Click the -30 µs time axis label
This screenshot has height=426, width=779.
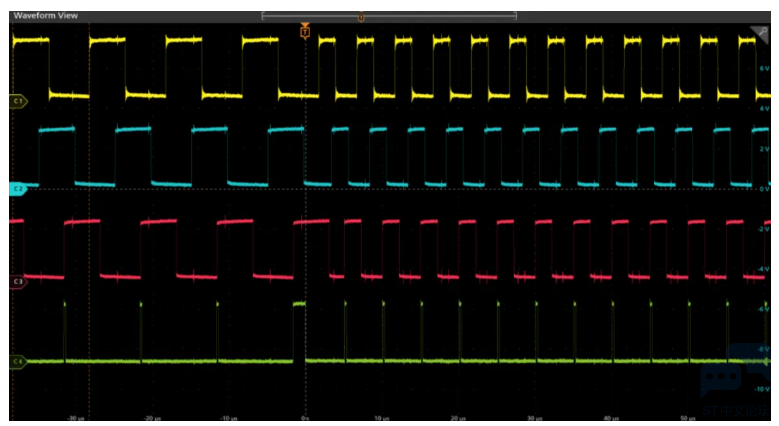coord(74,418)
